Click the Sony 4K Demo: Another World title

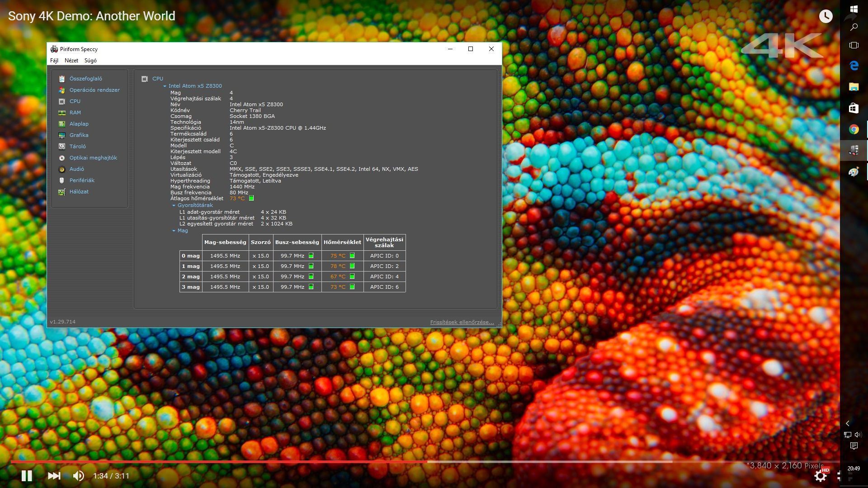(91, 16)
